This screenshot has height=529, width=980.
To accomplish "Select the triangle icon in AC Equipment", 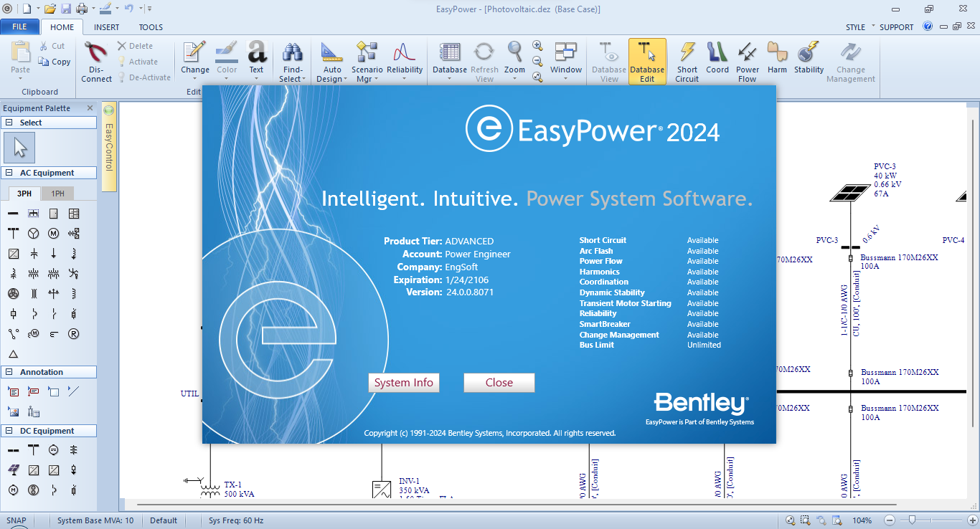I will coord(13,354).
